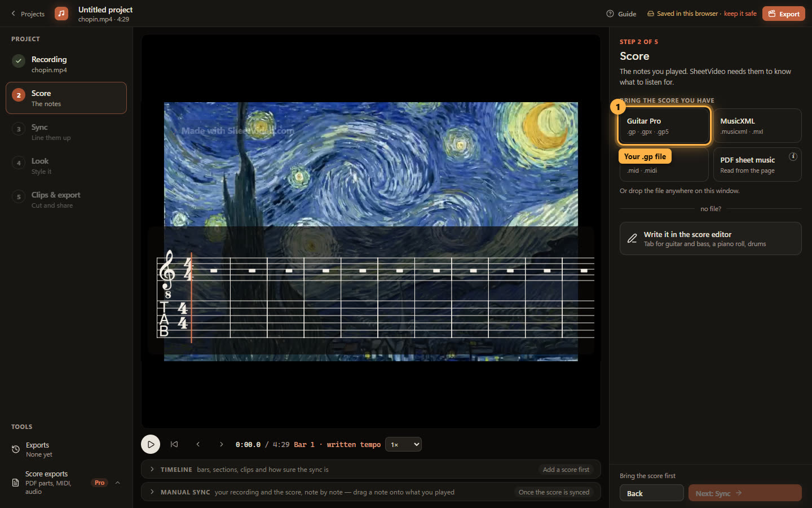The image size is (812, 508).
Task: Click the Next: Sync button
Action: click(x=745, y=493)
